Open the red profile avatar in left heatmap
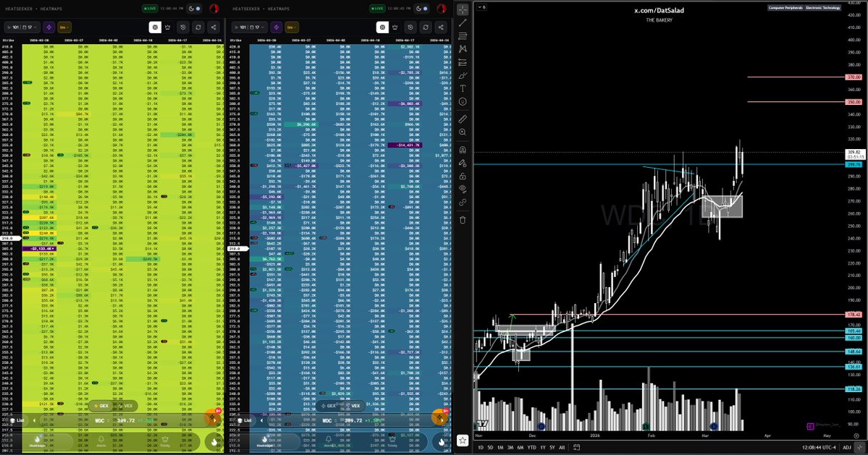The image size is (868, 455). 214,9
